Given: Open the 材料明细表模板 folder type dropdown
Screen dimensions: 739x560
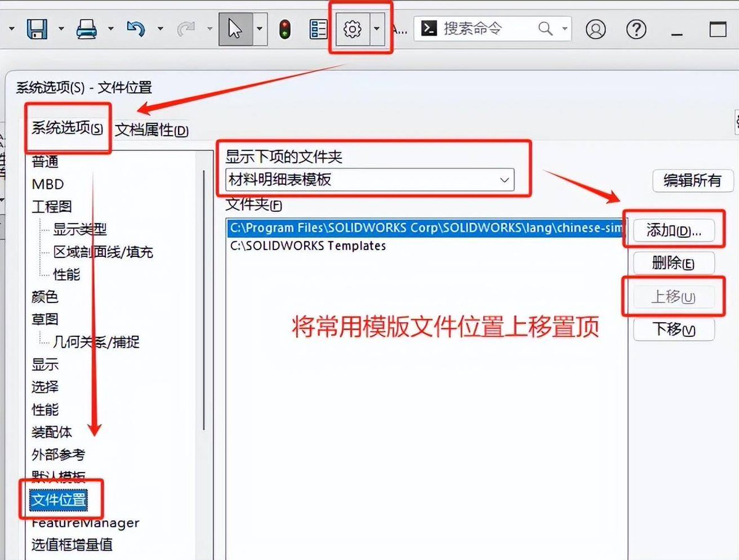Looking at the screenshot, I should [369, 180].
